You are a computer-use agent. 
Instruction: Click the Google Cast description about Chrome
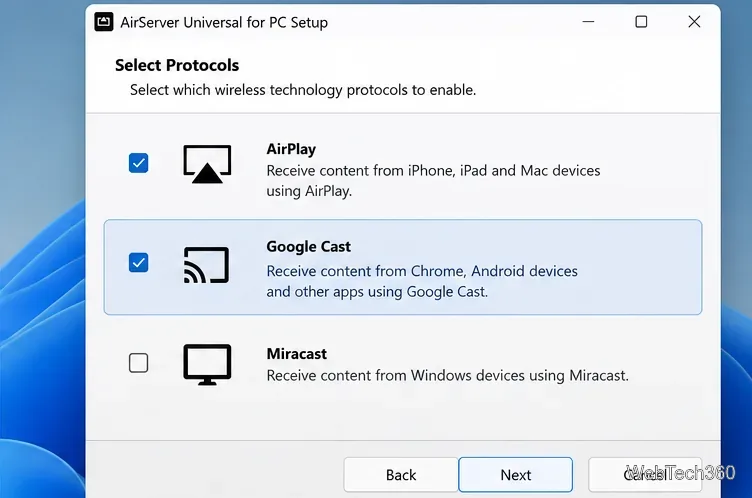pyautogui.click(x=422, y=281)
